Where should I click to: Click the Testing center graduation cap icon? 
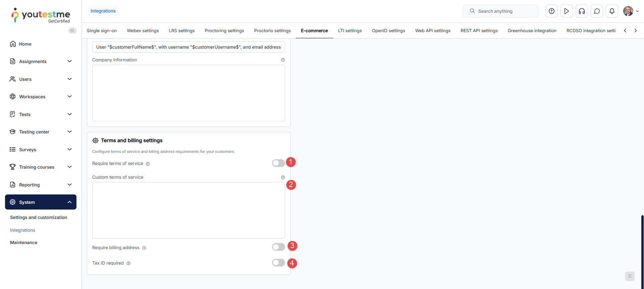click(13, 132)
